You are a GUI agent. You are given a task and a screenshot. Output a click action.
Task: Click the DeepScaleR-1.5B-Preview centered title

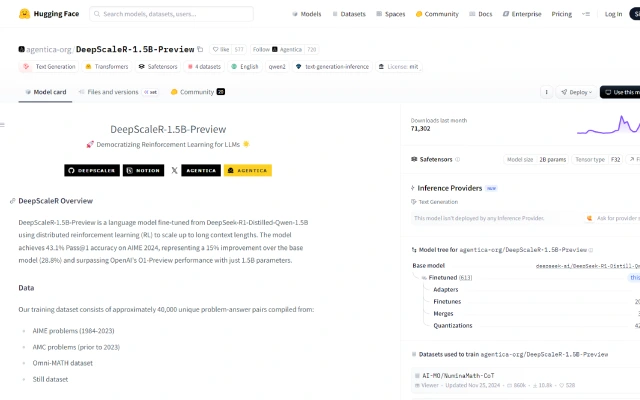point(168,129)
